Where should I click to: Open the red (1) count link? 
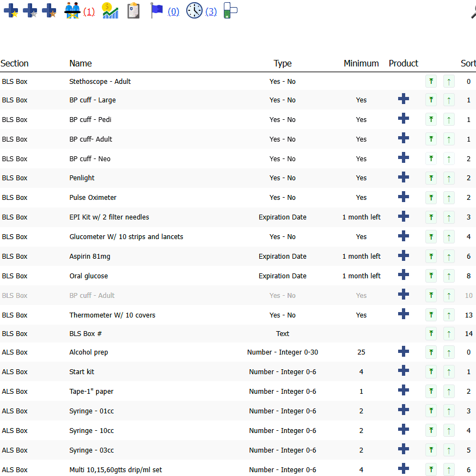pyautogui.click(x=89, y=12)
